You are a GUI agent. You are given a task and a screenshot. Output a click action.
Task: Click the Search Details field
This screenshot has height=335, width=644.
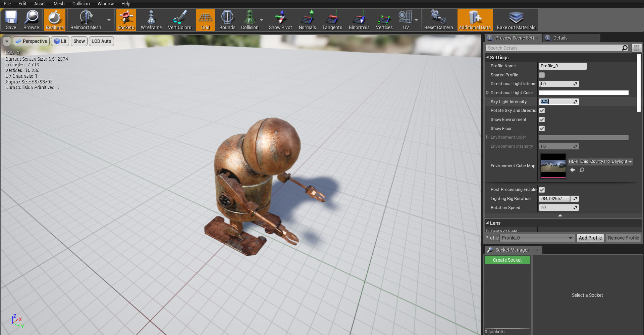pyautogui.click(x=553, y=48)
